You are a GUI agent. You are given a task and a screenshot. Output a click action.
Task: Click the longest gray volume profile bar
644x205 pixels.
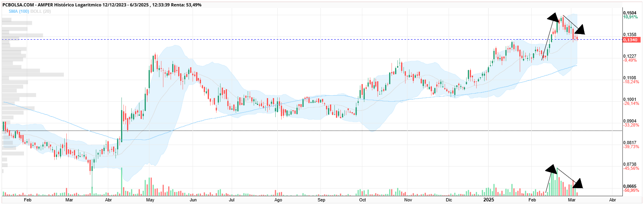pos(33,74)
